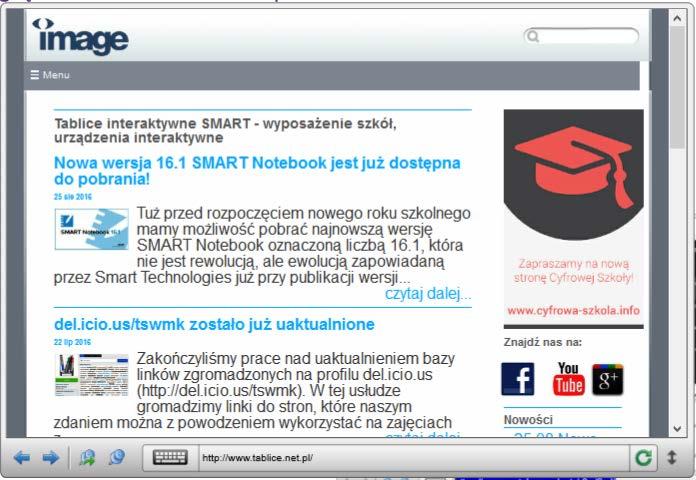
Task: Click 'czytaj dalej...' under SMART Notebook article
Action: pos(428,294)
